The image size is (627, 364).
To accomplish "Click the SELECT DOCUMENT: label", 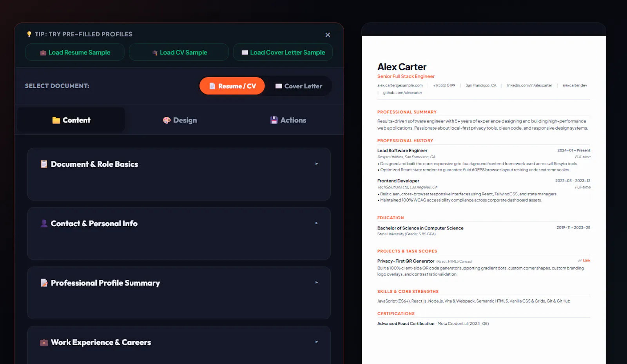I will [x=57, y=86].
